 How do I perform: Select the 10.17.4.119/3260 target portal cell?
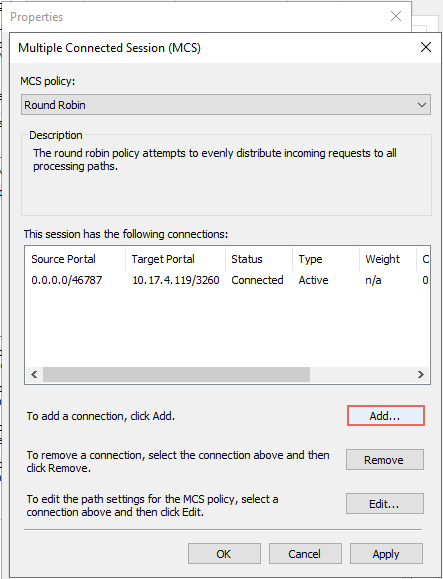pos(176,280)
